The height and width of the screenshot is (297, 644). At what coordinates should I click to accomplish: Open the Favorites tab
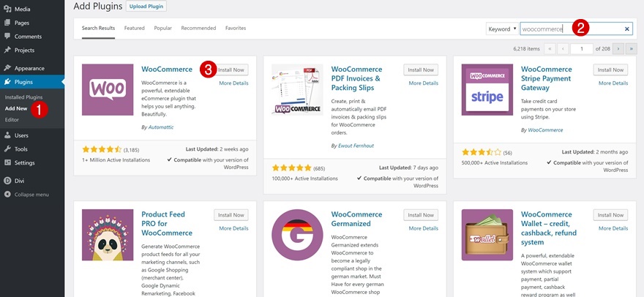point(235,28)
